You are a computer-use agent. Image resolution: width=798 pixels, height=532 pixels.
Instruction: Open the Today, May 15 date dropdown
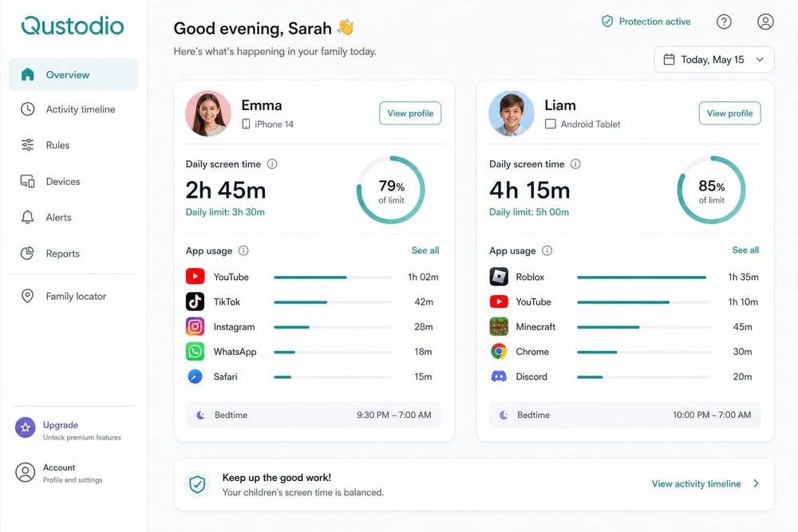coord(714,60)
